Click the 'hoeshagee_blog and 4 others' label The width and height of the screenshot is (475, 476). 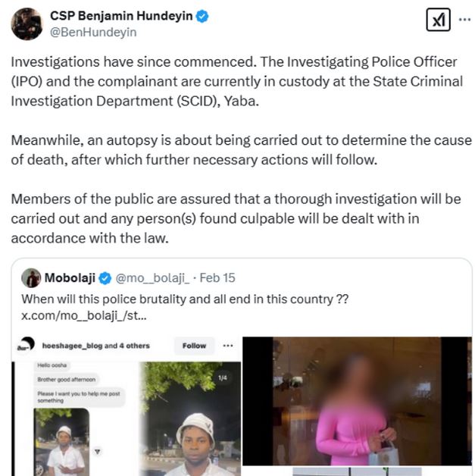pyautogui.click(x=96, y=346)
